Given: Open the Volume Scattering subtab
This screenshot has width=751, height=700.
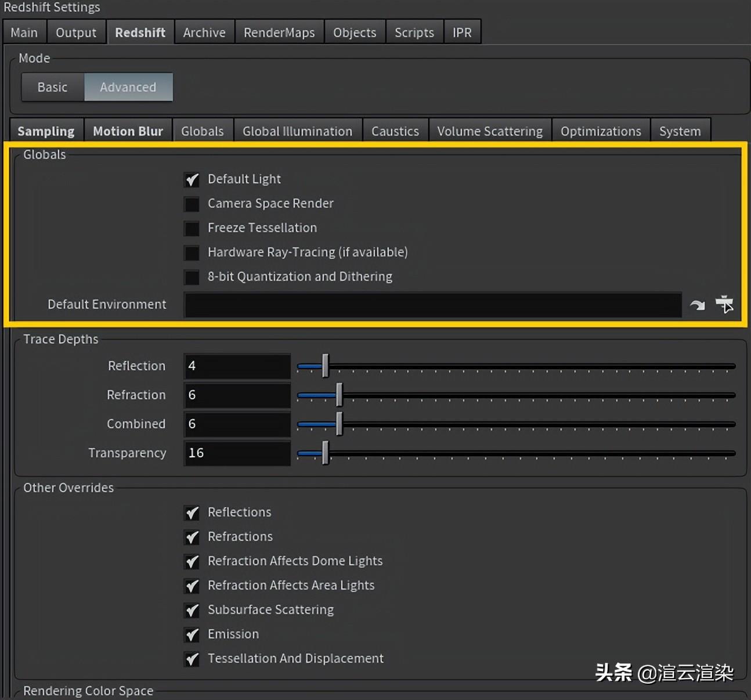Looking at the screenshot, I should click(490, 131).
